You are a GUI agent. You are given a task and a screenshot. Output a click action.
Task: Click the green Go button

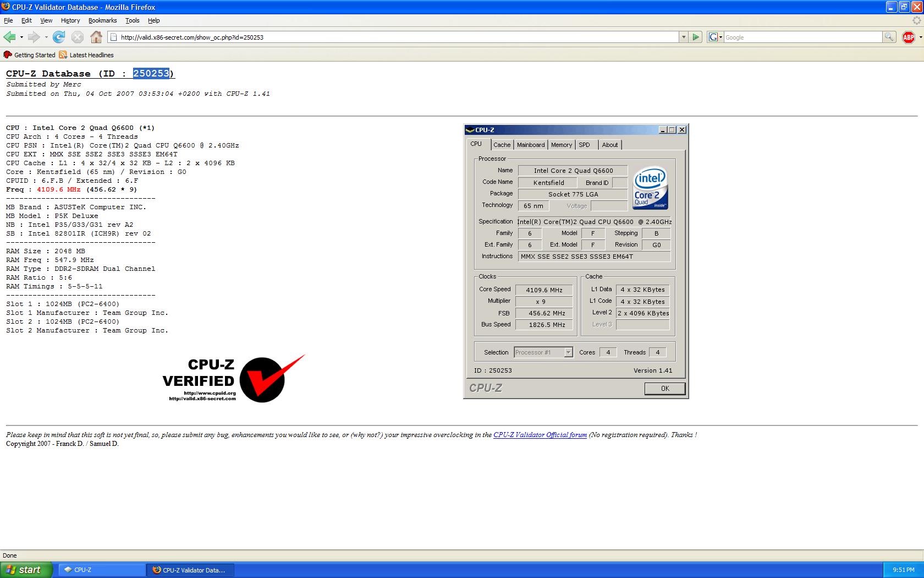[696, 37]
